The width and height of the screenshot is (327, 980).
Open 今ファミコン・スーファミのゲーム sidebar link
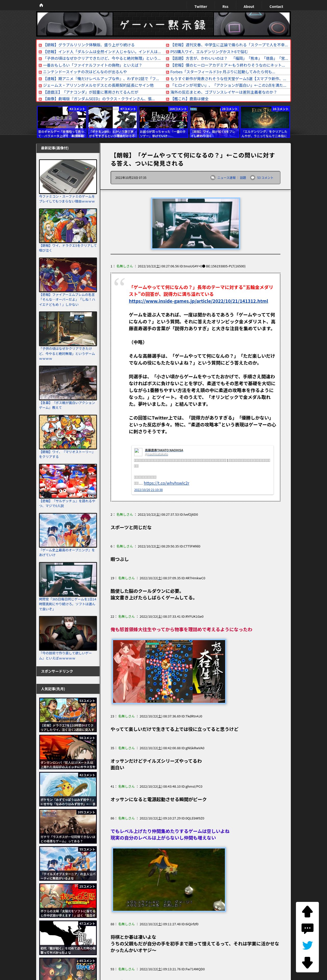[67, 199]
